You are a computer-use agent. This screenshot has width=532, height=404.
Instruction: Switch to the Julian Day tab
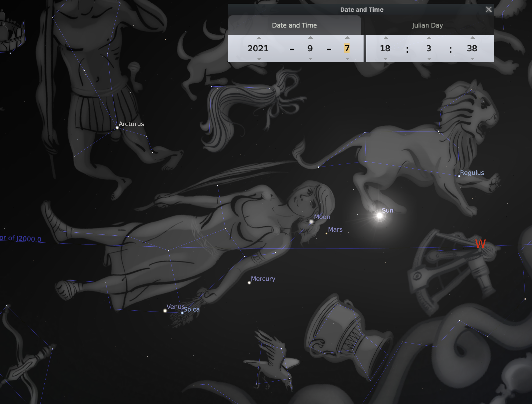428,25
